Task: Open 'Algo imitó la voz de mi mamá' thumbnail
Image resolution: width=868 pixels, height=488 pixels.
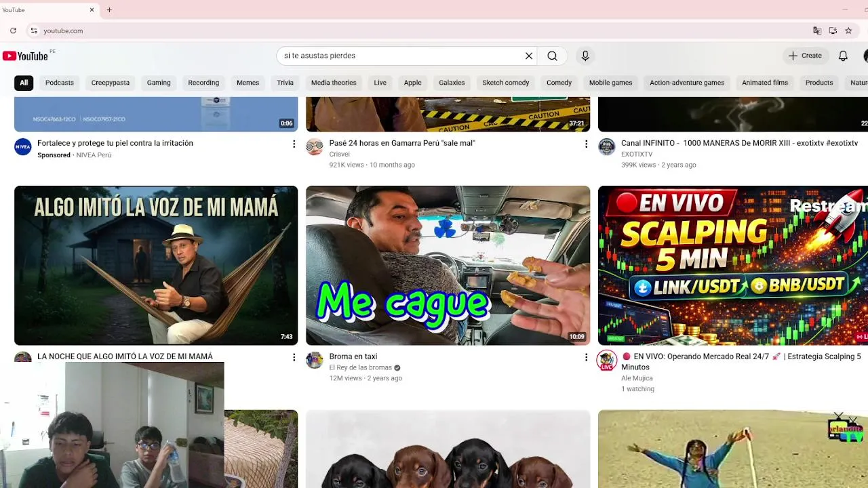Action: [156, 266]
